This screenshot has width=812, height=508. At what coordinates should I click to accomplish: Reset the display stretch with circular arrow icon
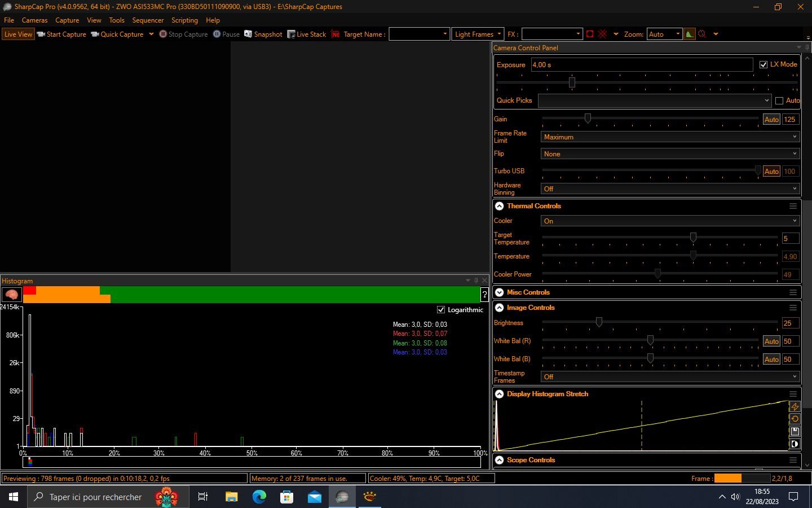[x=795, y=419]
